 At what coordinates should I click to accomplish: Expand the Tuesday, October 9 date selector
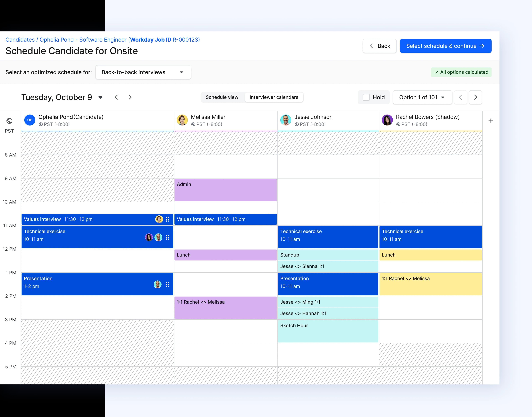100,97
